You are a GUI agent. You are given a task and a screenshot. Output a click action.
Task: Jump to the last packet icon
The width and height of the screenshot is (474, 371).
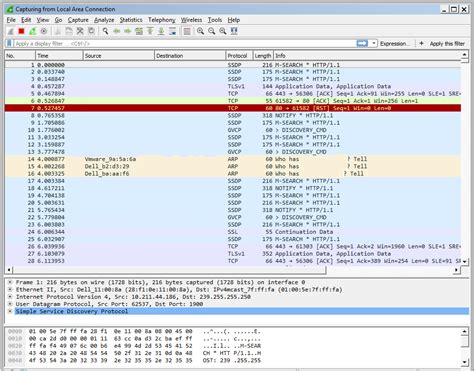[x=161, y=31]
